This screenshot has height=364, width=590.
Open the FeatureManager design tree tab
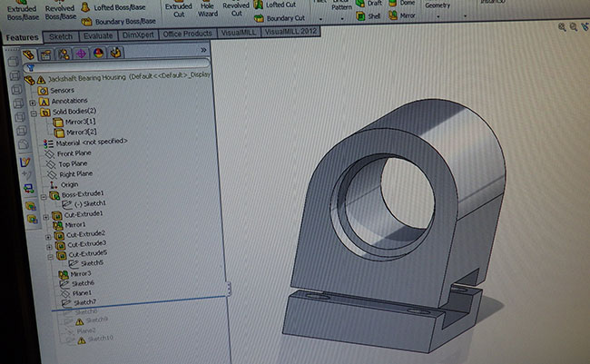(x=29, y=54)
